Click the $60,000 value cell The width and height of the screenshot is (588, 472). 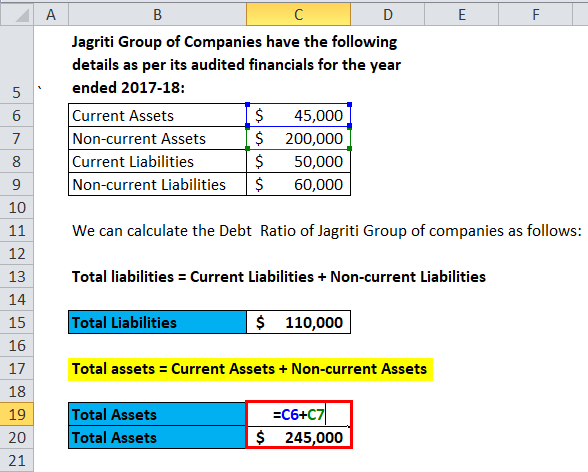pyautogui.click(x=298, y=184)
